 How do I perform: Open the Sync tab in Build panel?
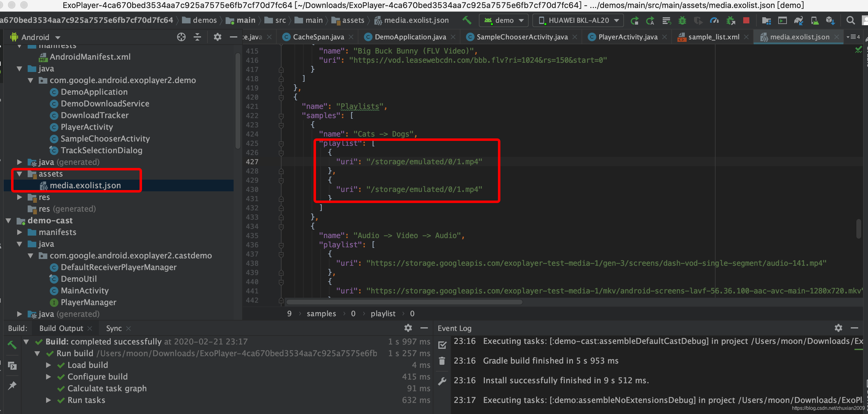pyautogui.click(x=114, y=328)
